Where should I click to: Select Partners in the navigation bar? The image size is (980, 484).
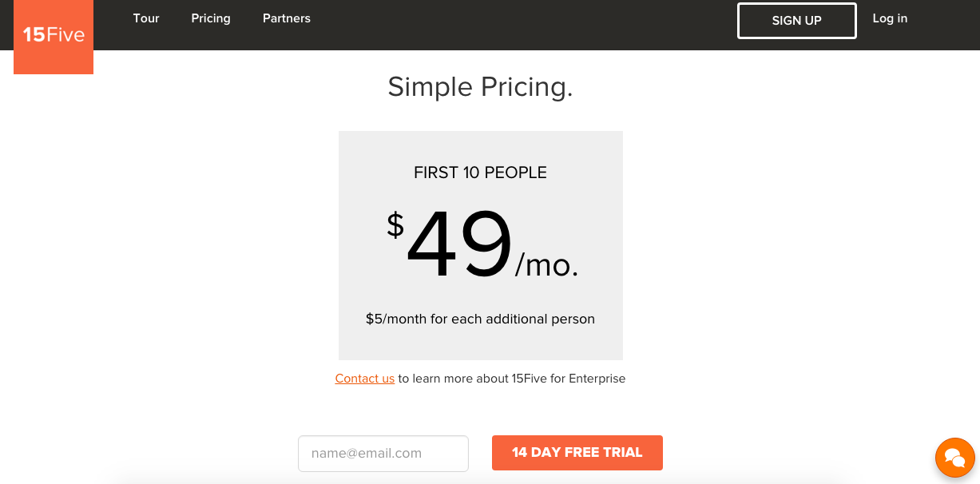[x=287, y=18]
